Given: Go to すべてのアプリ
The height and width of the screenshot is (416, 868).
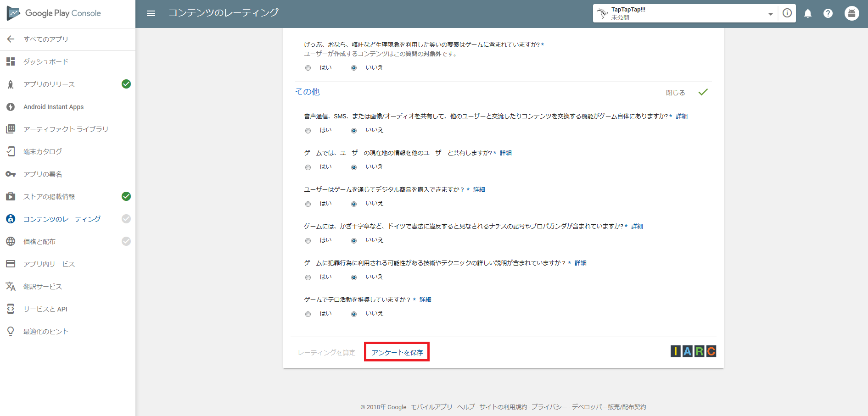Looking at the screenshot, I should coord(46,39).
